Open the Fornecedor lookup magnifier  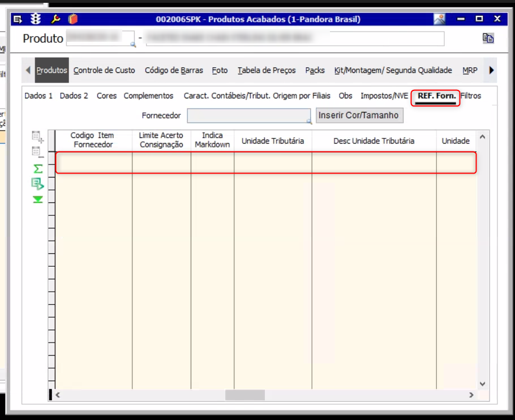309,122
